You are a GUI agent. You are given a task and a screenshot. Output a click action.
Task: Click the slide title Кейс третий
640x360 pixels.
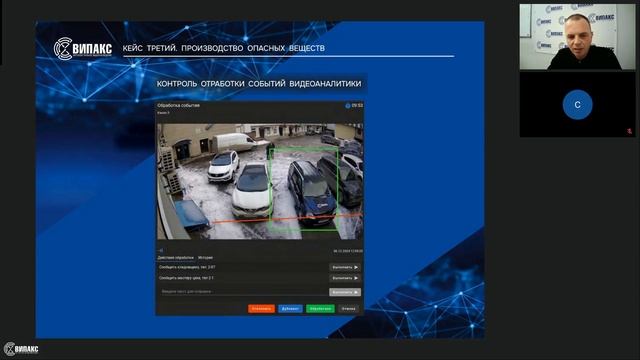coord(224,48)
